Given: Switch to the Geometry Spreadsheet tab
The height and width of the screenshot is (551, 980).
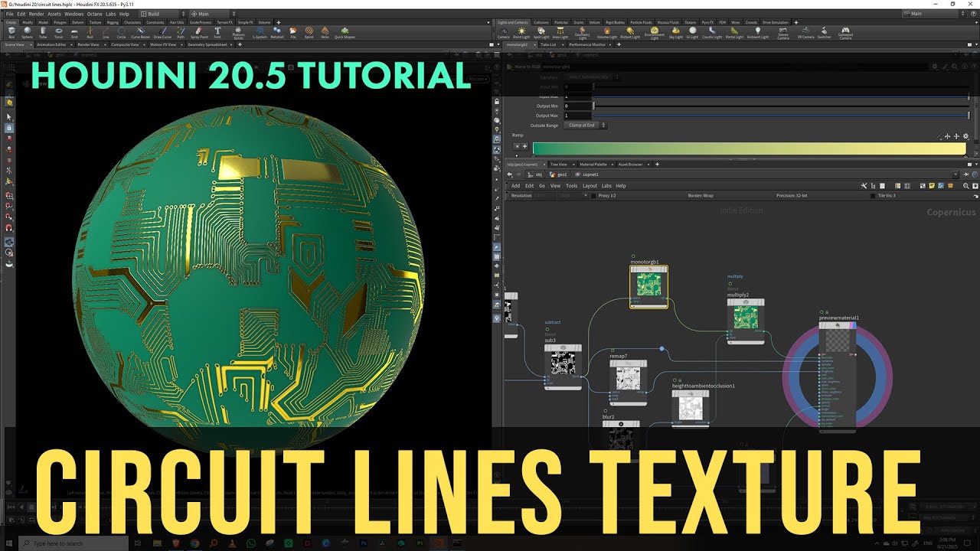Looking at the screenshot, I should 207,44.
